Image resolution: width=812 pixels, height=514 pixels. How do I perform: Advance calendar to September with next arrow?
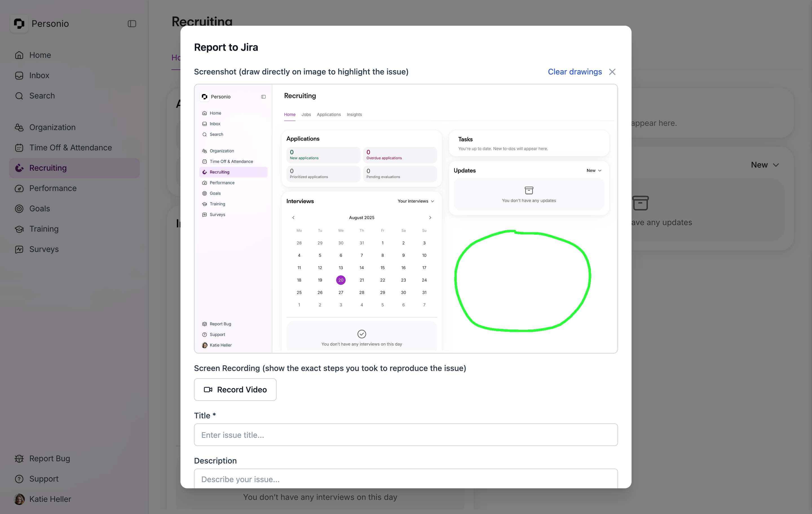[x=430, y=218]
